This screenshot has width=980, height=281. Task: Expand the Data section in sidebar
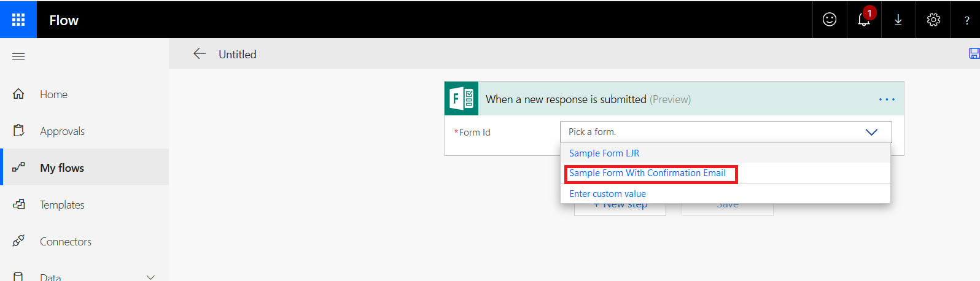click(x=150, y=277)
